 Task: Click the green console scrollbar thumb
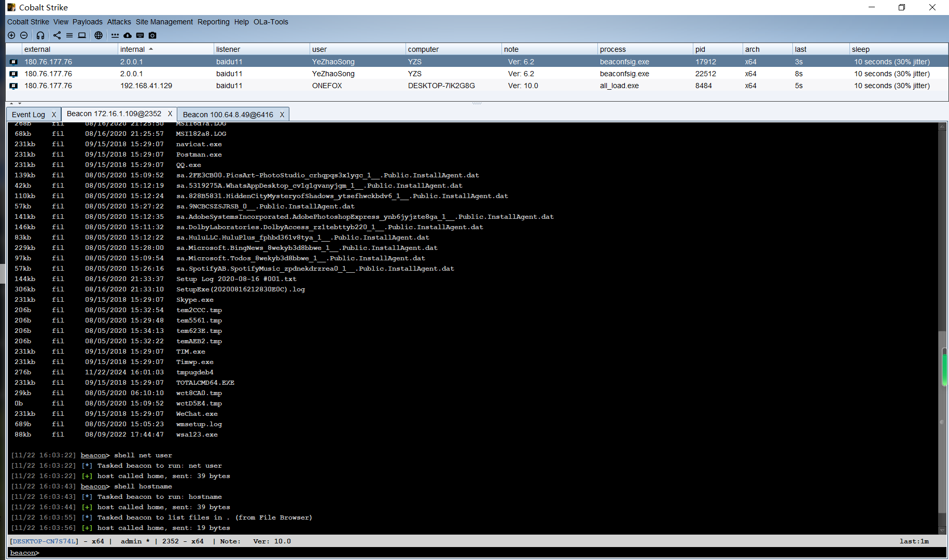944,367
